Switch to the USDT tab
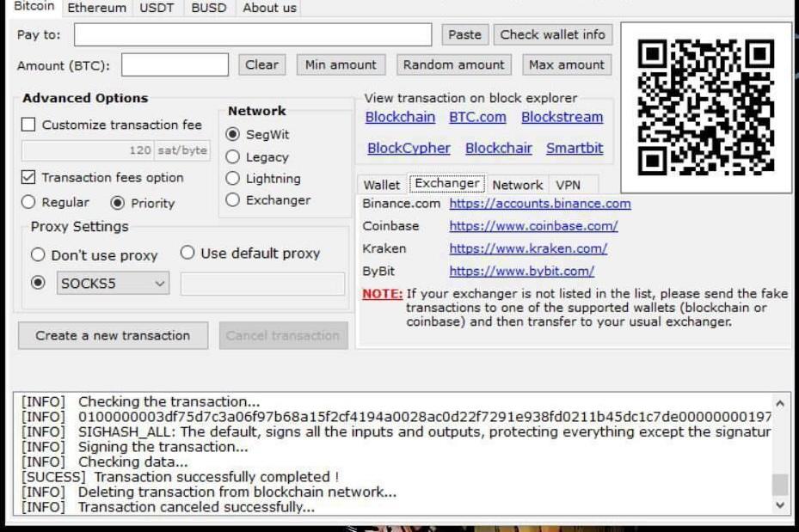 pyautogui.click(x=156, y=8)
